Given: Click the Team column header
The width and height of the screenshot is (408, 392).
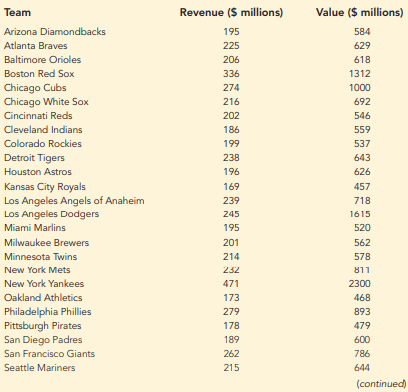Looking at the screenshot, I should coord(17,12).
